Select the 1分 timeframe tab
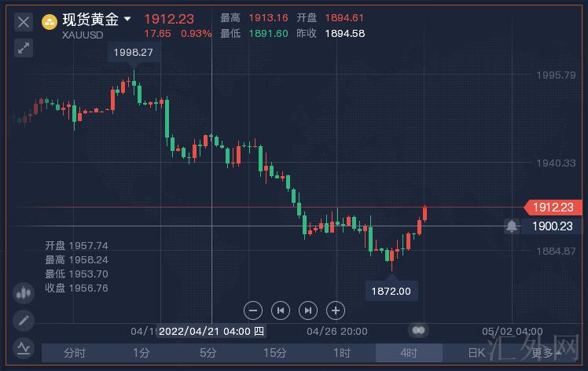This screenshot has width=588, height=371. click(141, 353)
